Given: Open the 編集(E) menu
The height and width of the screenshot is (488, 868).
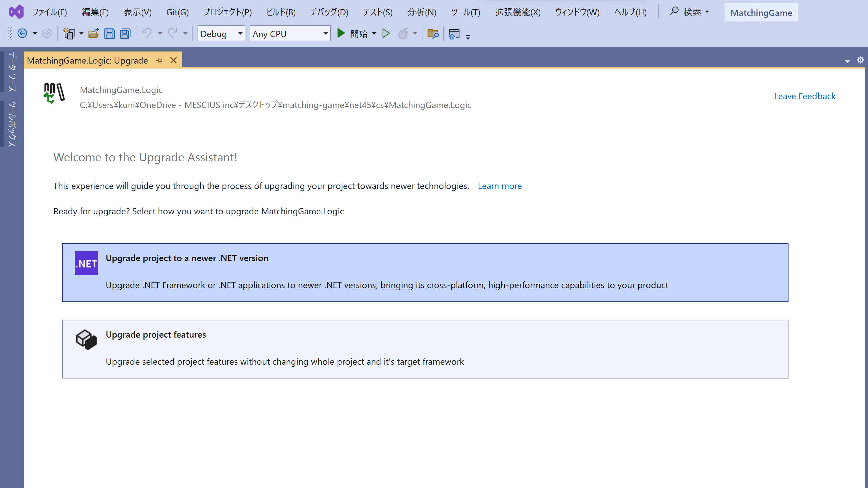Looking at the screenshot, I should (x=95, y=12).
